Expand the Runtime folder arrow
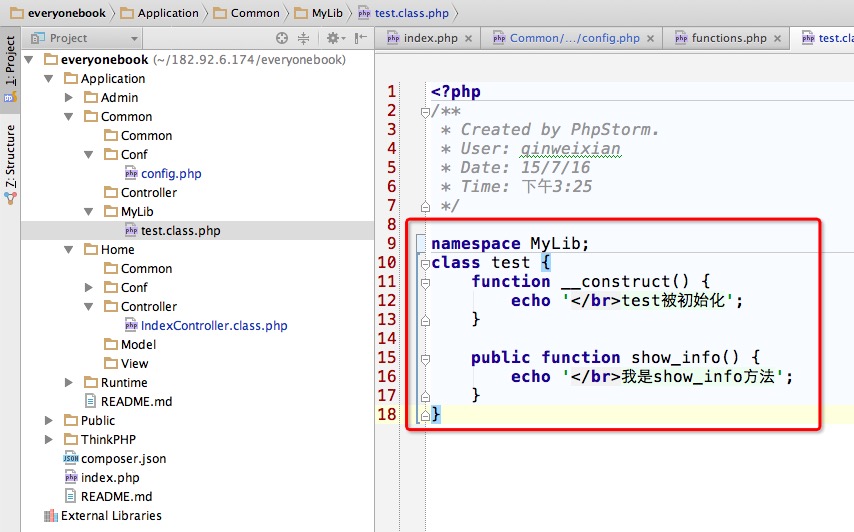This screenshot has width=854, height=532. pyautogui.click(x=69, y=382)
